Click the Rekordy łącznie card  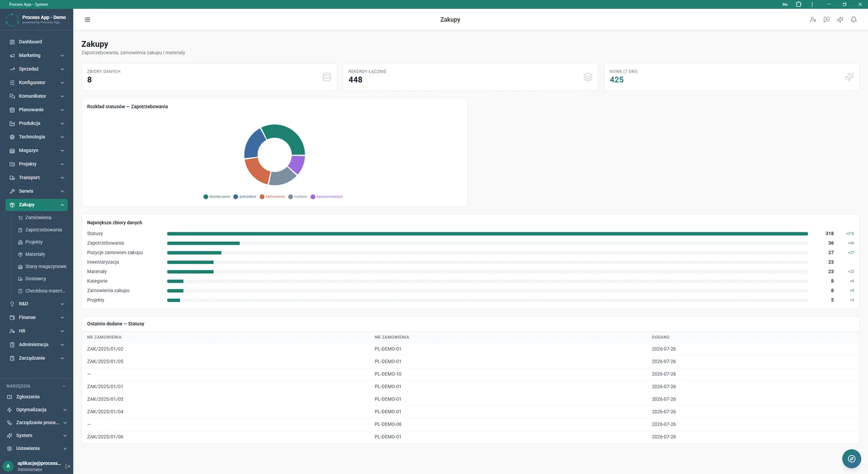[x=470, y=77]
